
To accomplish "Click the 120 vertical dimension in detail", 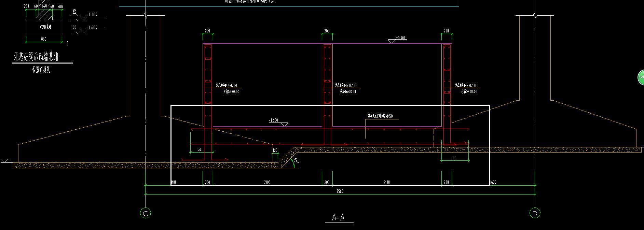I will click(x=74, y=12).
